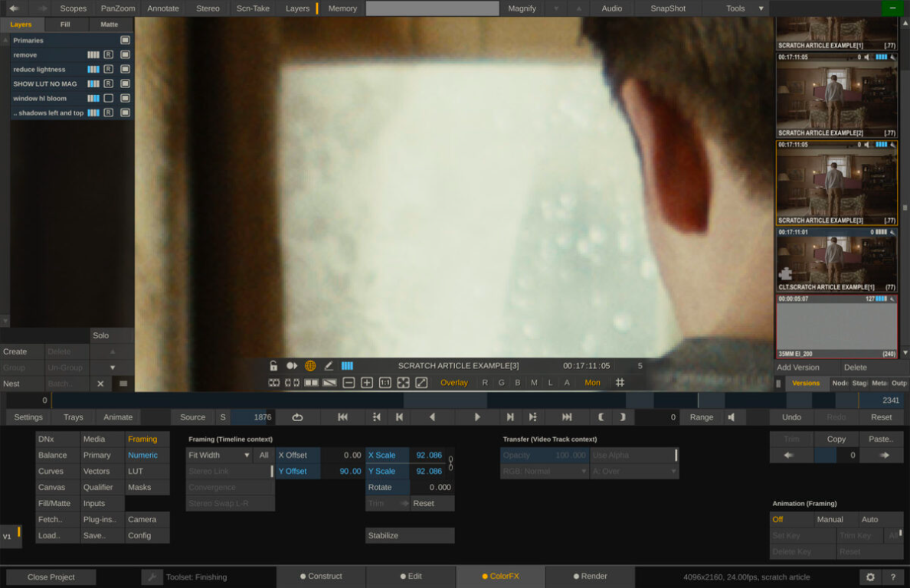Click the X Scale value slider
910x588 pixels.
[429, 456]
